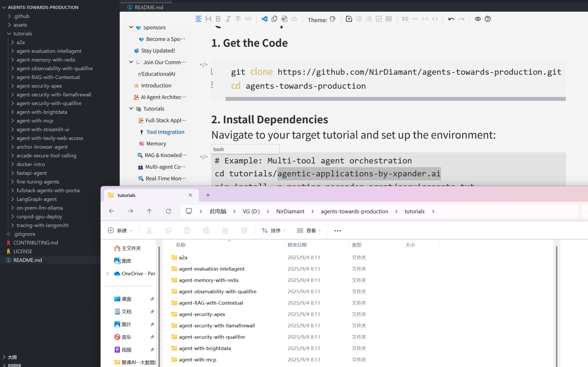The width and height of the screenshot is (588, 367).
Task: Insert an unordered bullet list
Action: [359, 19]
